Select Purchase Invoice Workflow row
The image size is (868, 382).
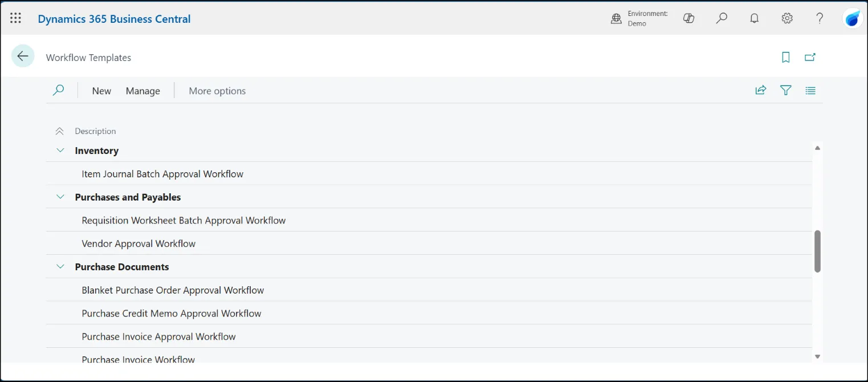(x=429, y=356)
